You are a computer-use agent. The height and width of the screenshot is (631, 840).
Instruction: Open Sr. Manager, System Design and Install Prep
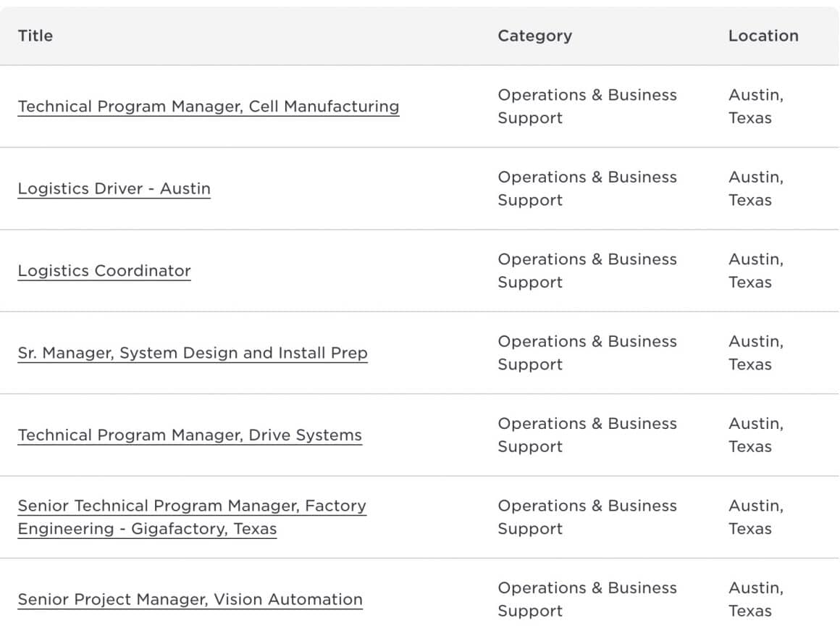click(x=193, y=353)
